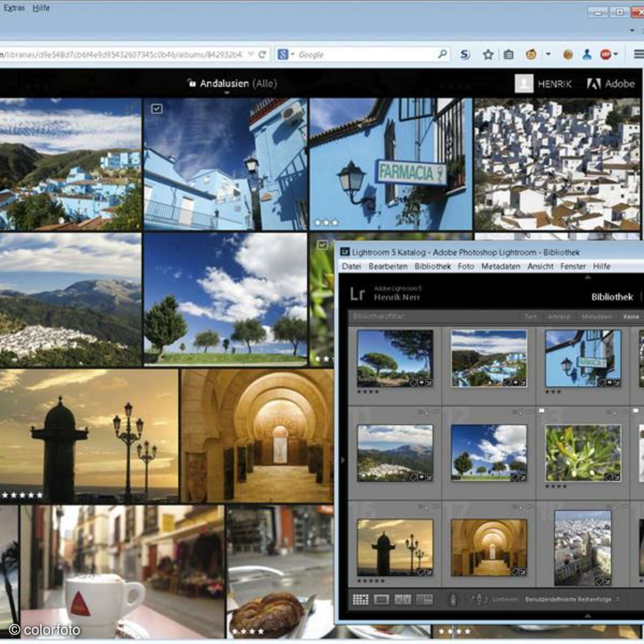Open the Bibliothek menu in the menu bar

click(433, 266)
